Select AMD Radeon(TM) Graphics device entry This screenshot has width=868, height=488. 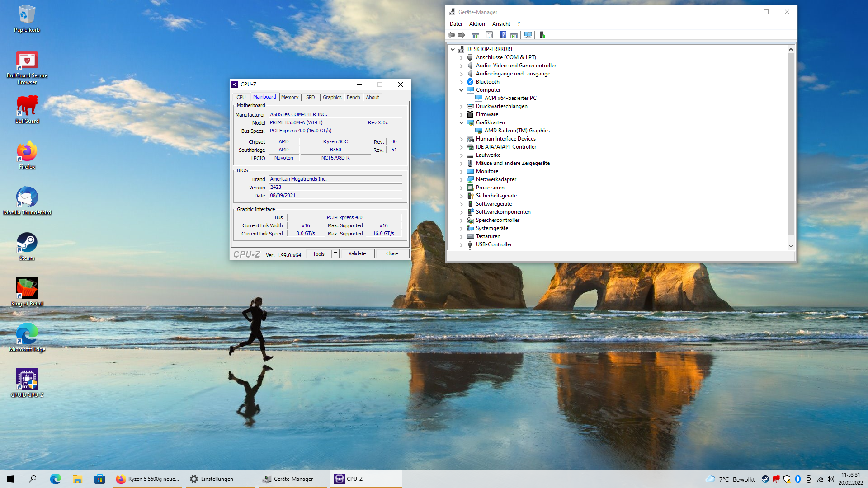point(517,131)
